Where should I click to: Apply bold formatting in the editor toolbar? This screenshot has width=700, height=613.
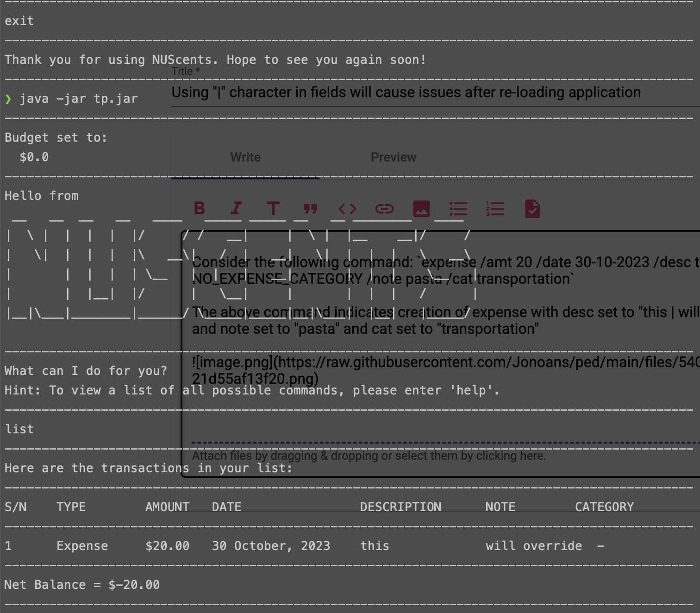point(200,209)
